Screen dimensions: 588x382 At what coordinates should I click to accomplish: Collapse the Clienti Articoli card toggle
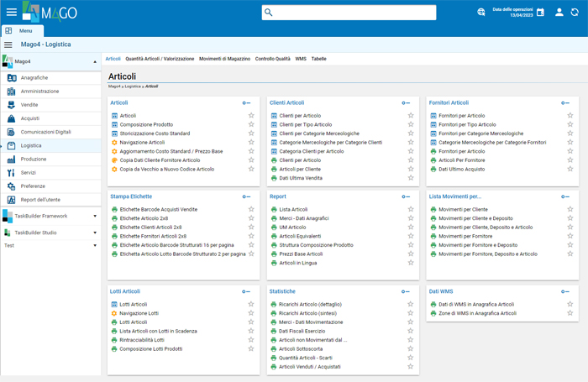(406, 103)
